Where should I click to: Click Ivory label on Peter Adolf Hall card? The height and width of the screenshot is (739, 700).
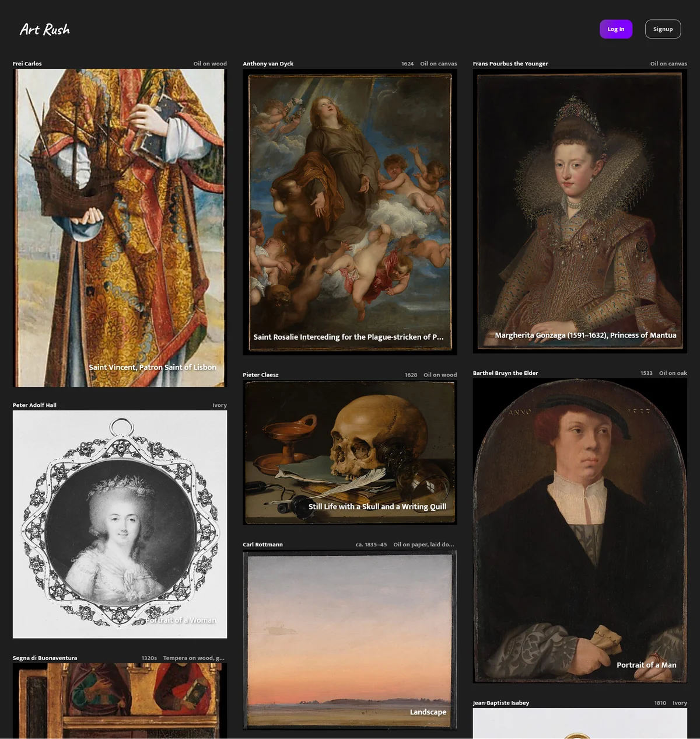[219, 405]
